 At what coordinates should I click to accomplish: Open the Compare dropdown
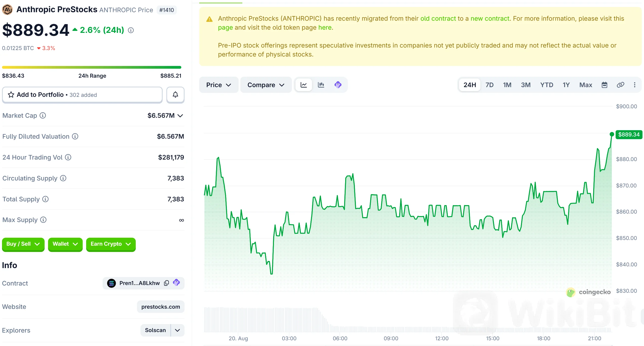pos(266,85)
